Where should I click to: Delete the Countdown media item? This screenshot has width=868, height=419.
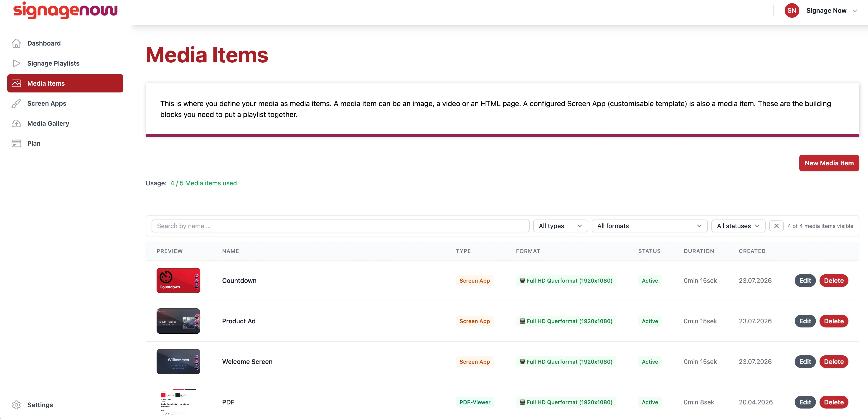pyautogui.click(x=834, y=281)
